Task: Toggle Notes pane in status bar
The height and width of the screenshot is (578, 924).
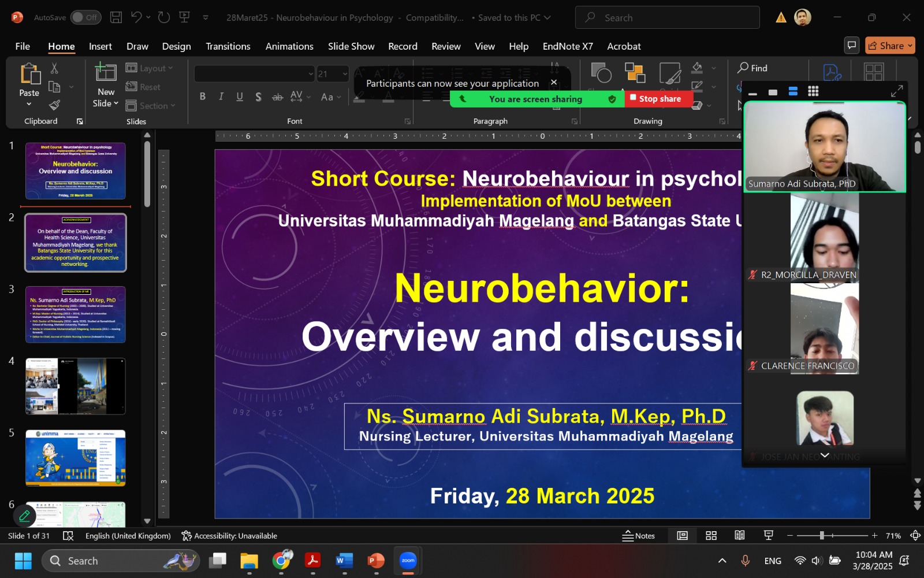Action: [638, 536]
